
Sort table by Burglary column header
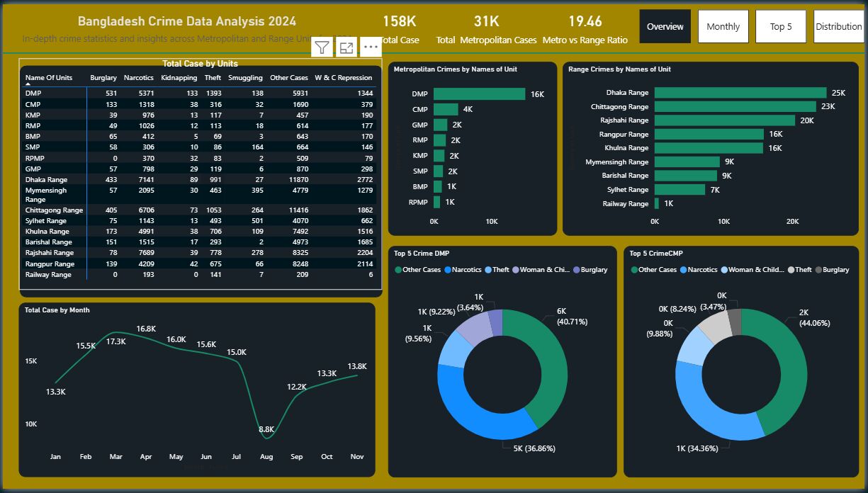click(103, 78)
